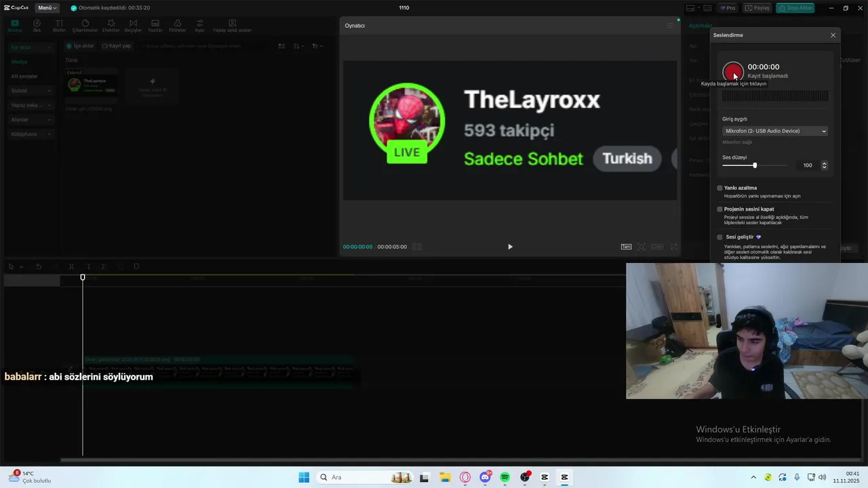This screenshot has height=488, width=868.
Task: Click the Dışa Aktar export button
Action: pos(796,8)
